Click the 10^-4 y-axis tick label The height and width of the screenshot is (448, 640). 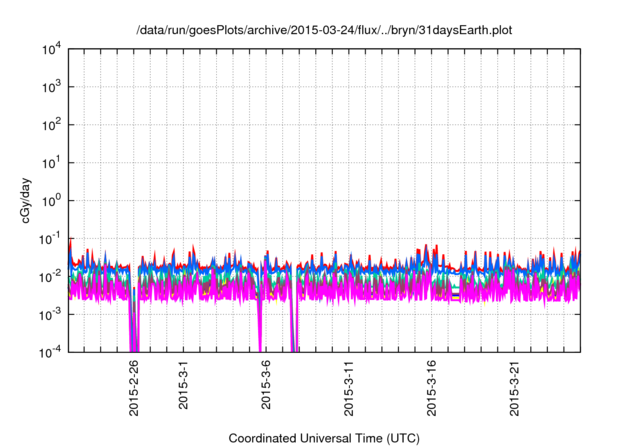(x=51, y=352)
